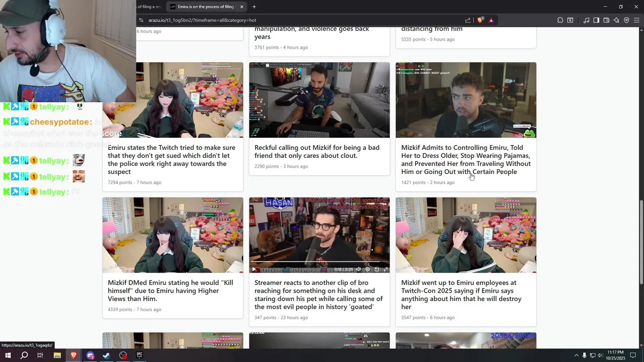644x362 pixels.
Task: Open 'Emiru states the Twitch tried' post title
Action: [172, 159]
